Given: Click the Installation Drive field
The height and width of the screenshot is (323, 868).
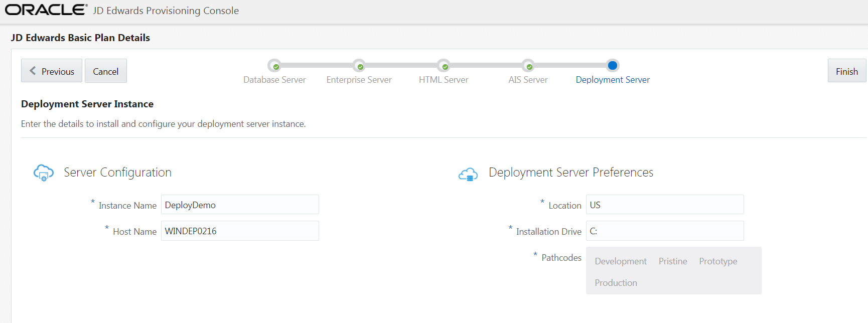Looking at the screenshot, I should [665, 231].
